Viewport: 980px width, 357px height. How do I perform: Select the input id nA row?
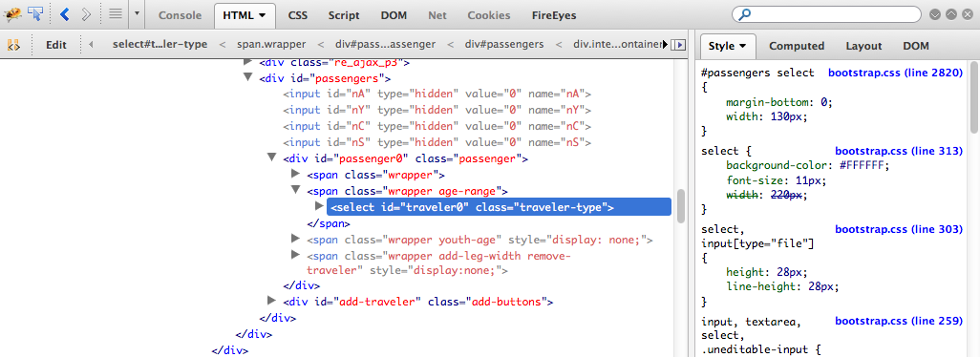point(437,94)
